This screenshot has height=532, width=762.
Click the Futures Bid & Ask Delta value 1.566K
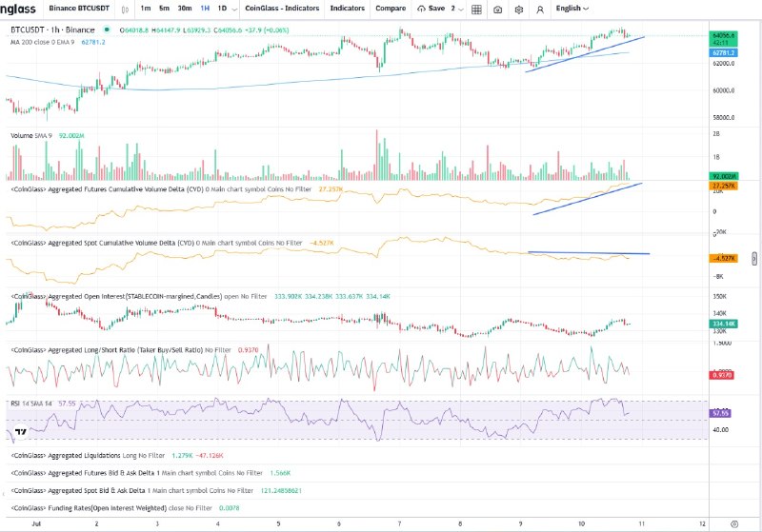[x=280, y=473]
